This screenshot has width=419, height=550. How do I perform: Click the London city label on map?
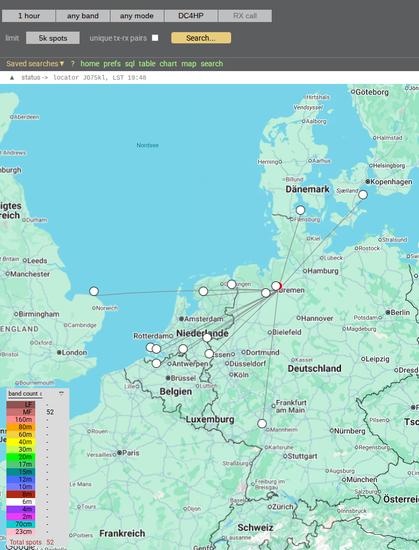click(74, 353)
